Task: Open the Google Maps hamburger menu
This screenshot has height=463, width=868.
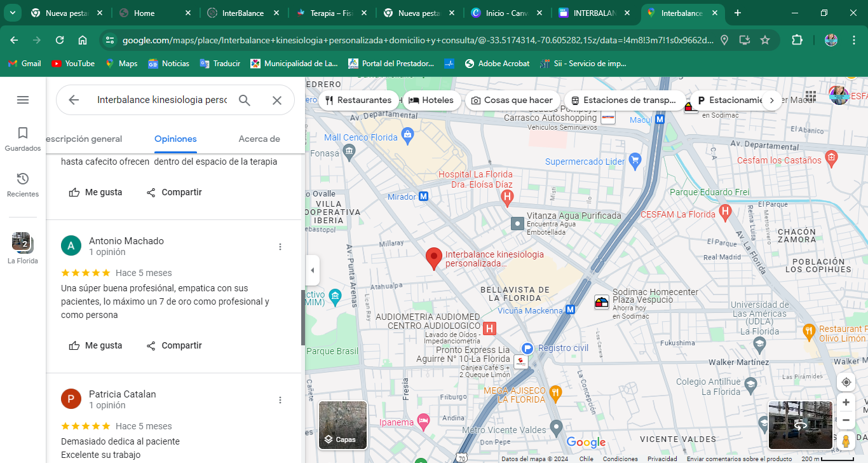Action: pos(23,100)
